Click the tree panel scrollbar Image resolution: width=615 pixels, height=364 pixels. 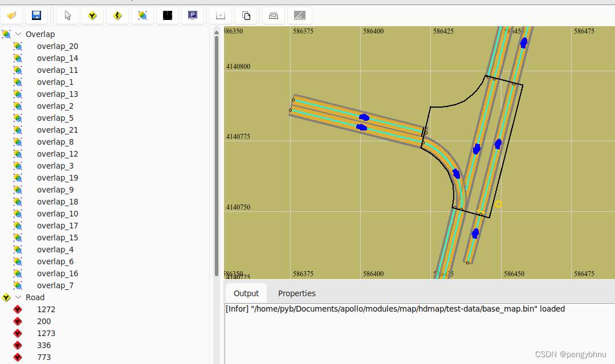coord(217,142)
